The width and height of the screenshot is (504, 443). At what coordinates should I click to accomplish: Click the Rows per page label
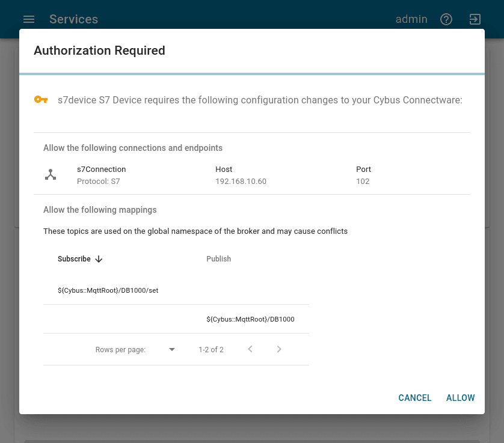[120, 349]
